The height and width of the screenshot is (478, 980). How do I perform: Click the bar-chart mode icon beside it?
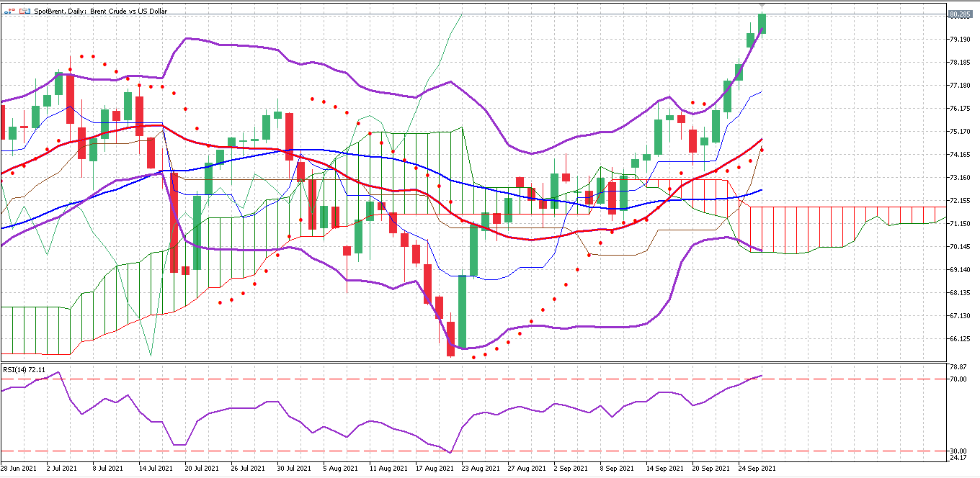[24, 11]
